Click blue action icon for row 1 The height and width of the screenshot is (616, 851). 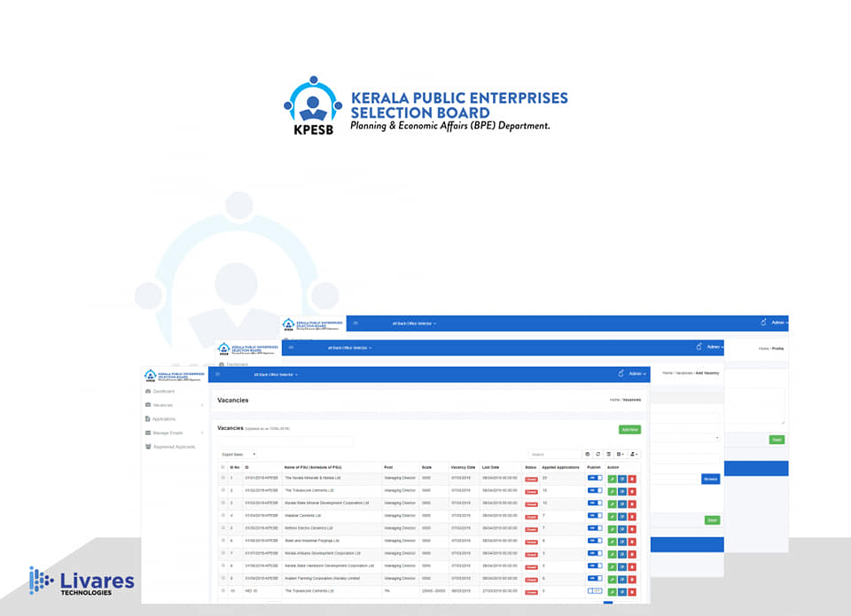tap(622, 480)
